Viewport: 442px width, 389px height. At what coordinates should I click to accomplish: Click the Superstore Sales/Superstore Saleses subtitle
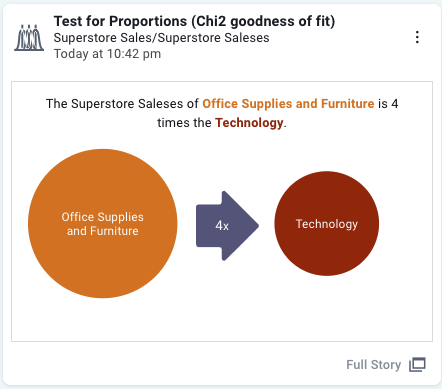[x=161, y=38]
